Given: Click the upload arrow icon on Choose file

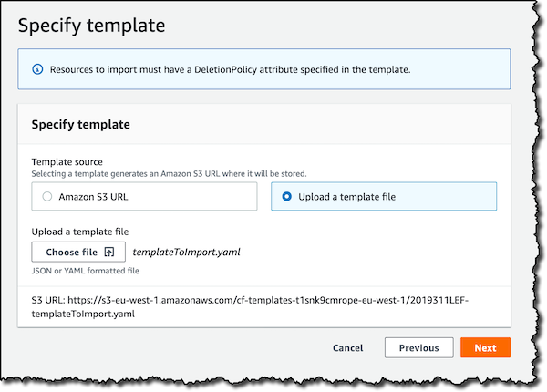Looking at the screenshot, I should tap(109, 252).
